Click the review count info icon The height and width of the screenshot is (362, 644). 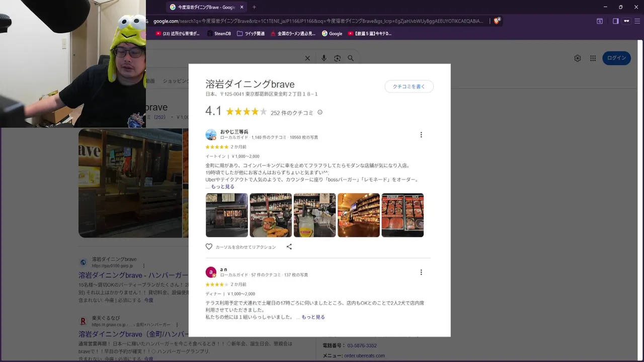[x=320, y=113]
